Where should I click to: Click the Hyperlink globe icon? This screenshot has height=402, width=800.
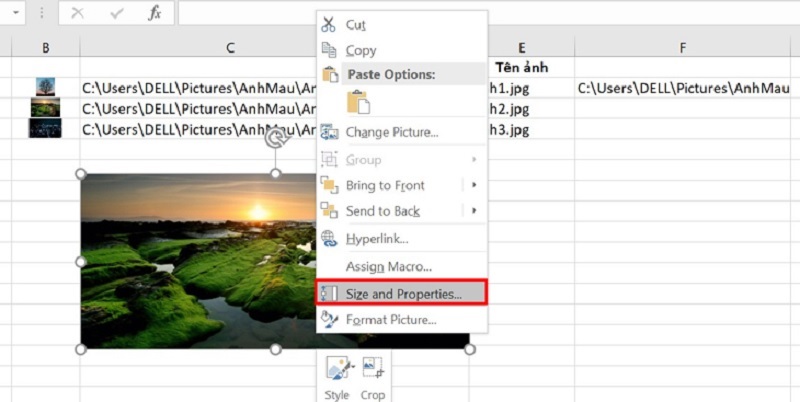point(329,238)
